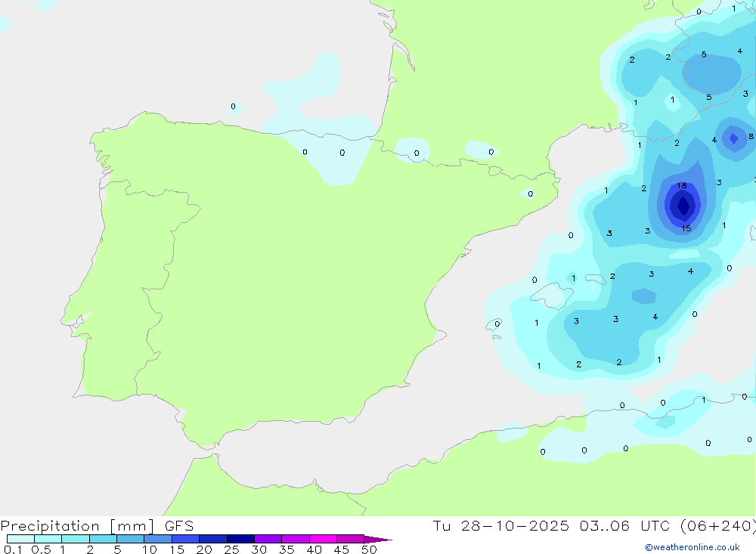
Task: Click the legend label '40'
Action: 314,549
